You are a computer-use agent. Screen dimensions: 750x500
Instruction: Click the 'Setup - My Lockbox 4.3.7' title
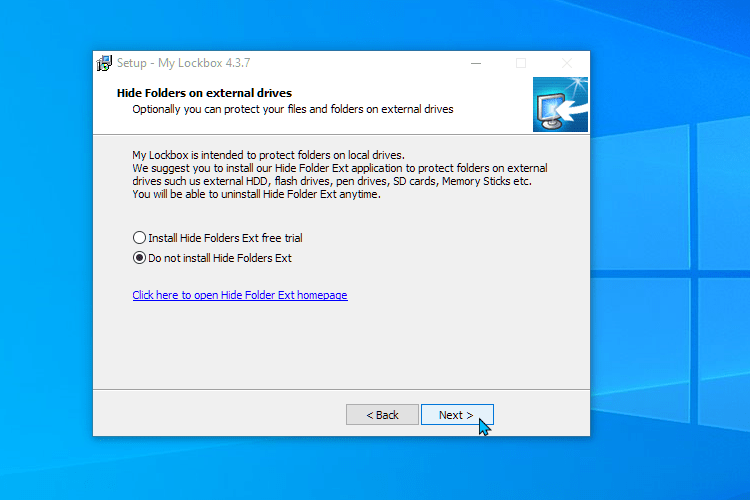pos(183,63)
